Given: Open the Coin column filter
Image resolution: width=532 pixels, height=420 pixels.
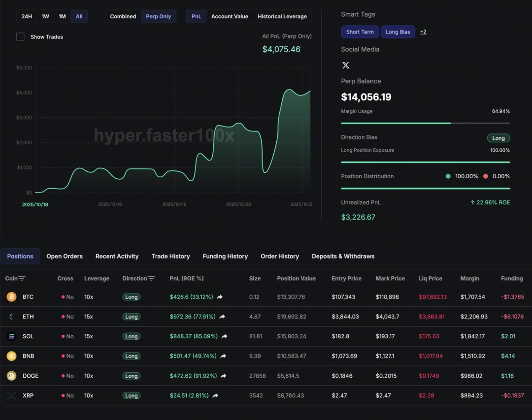Looking at the screenshot, I should tap(22, 279).
